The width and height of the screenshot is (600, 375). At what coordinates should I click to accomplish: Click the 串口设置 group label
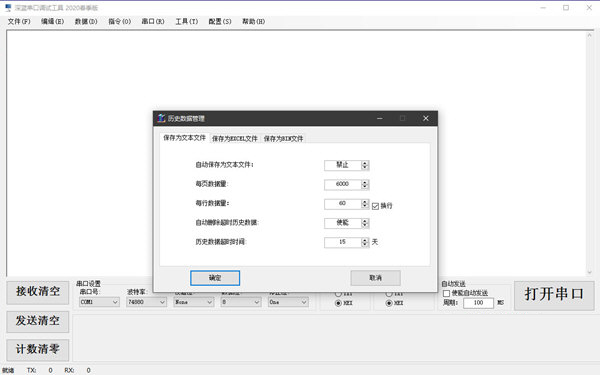pyautogui.click(x=88, y=284)
